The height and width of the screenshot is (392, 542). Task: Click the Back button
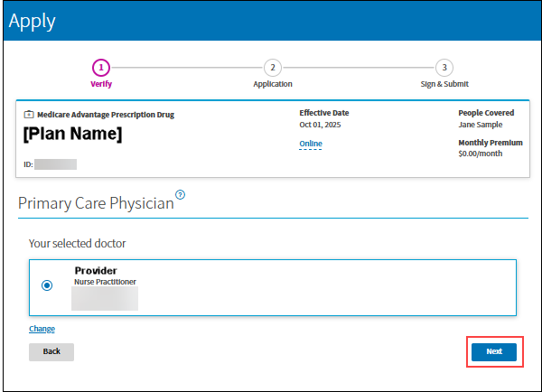(51, 352)
